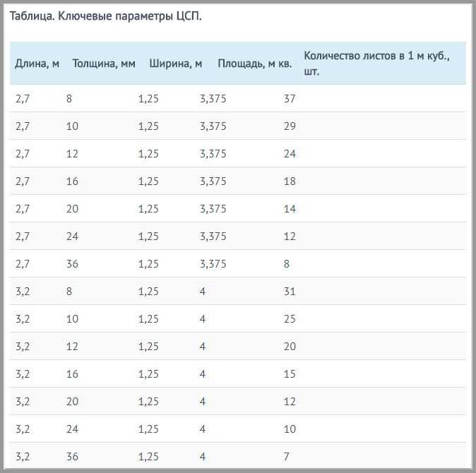This screenshot has height=473, width=476.
Task: Click the "Толщина, мм" column header
Action: tap(104, 64)
